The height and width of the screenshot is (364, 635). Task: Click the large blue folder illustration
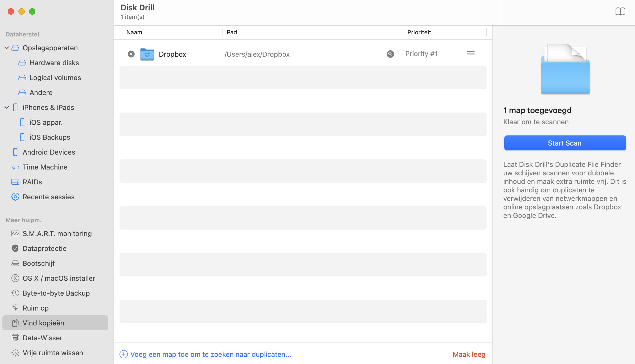(x=565, y=69)
